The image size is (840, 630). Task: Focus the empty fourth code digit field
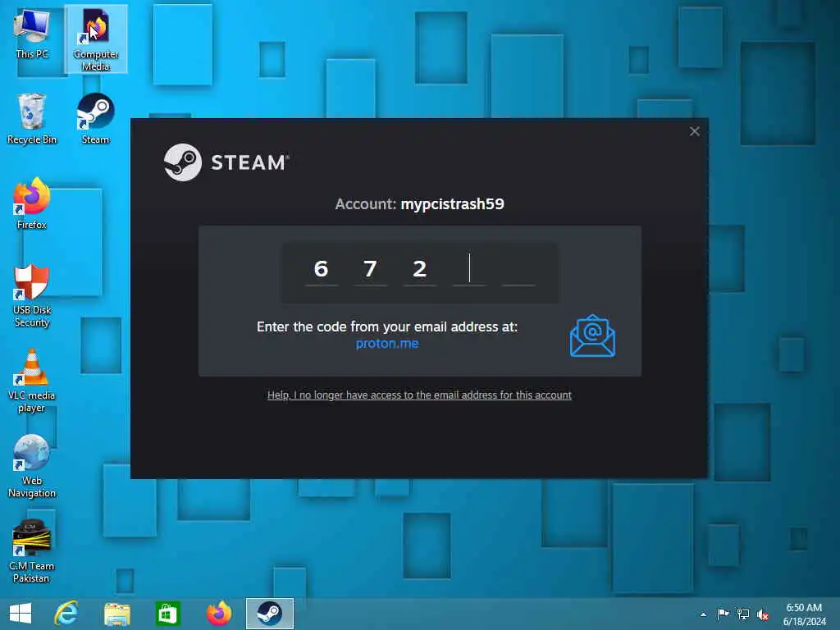469,269
